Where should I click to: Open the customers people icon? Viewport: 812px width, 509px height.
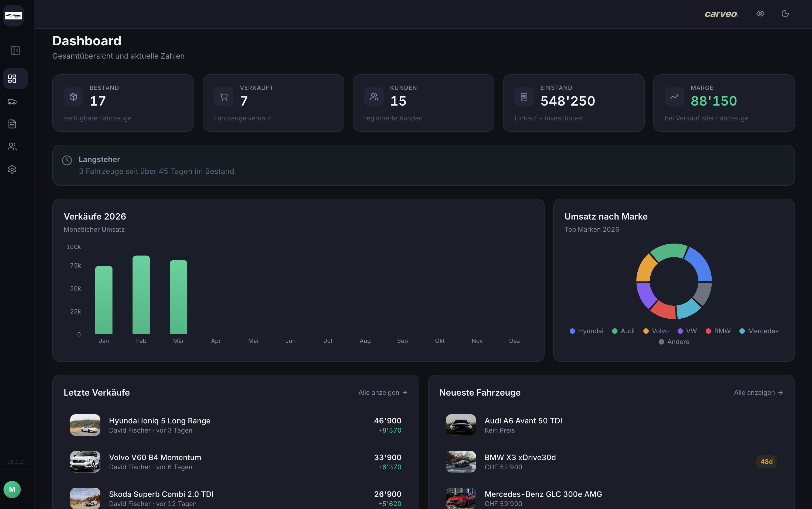[x=12, y=146]
